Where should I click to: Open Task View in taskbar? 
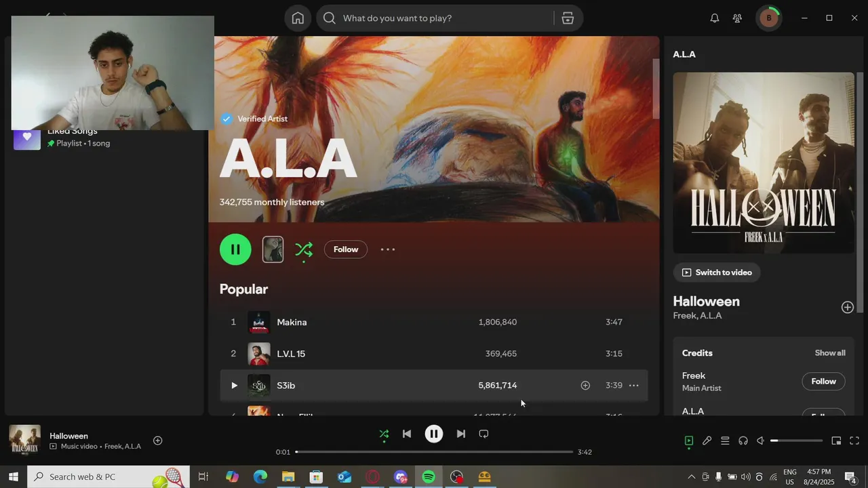203,476
